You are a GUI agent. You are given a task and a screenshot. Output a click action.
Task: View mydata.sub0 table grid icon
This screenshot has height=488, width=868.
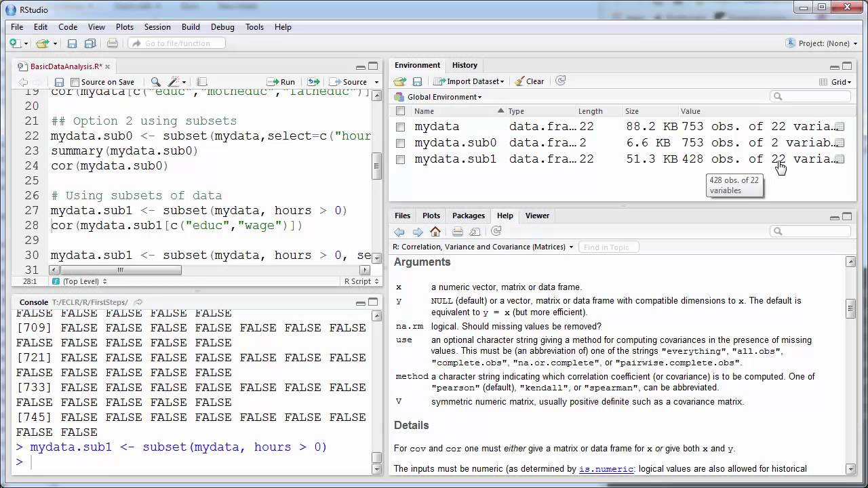(x=840, y=143)
